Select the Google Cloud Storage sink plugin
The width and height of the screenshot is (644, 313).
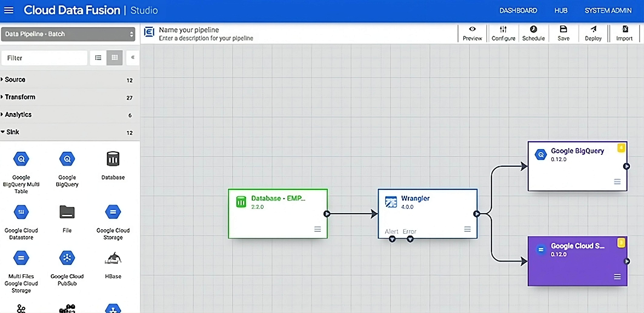click(113, 222)
